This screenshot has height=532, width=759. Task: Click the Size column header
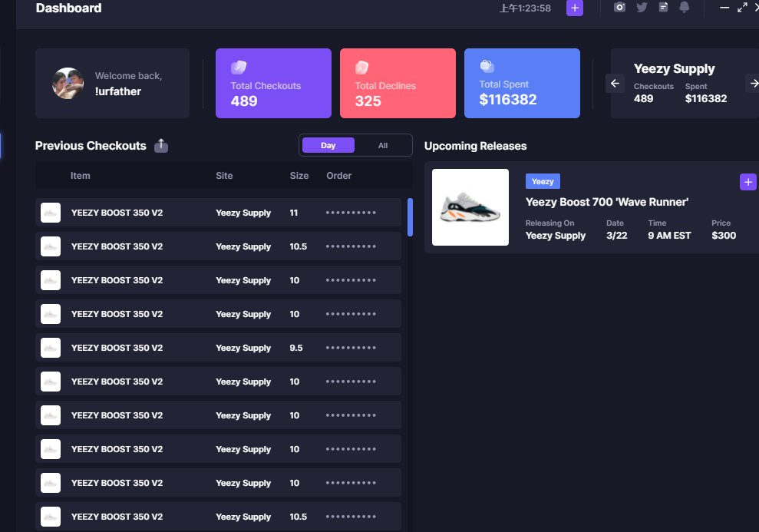(299, 176)
